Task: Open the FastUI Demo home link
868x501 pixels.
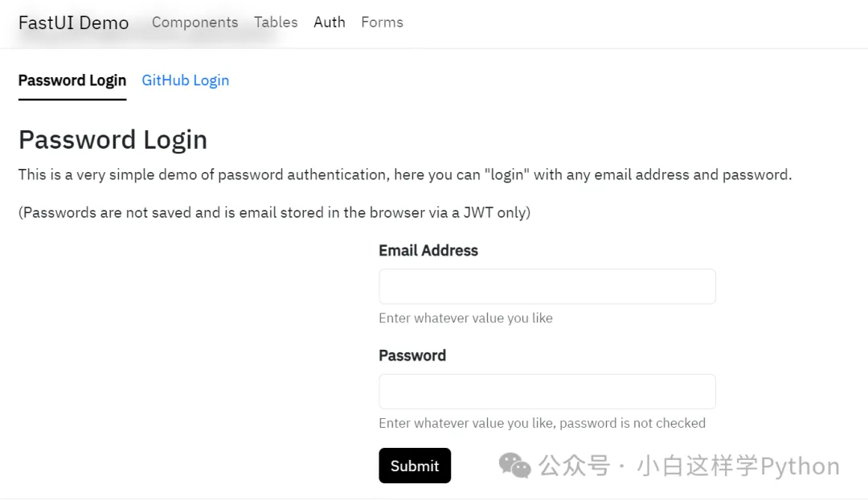Action: click(73, 23)
